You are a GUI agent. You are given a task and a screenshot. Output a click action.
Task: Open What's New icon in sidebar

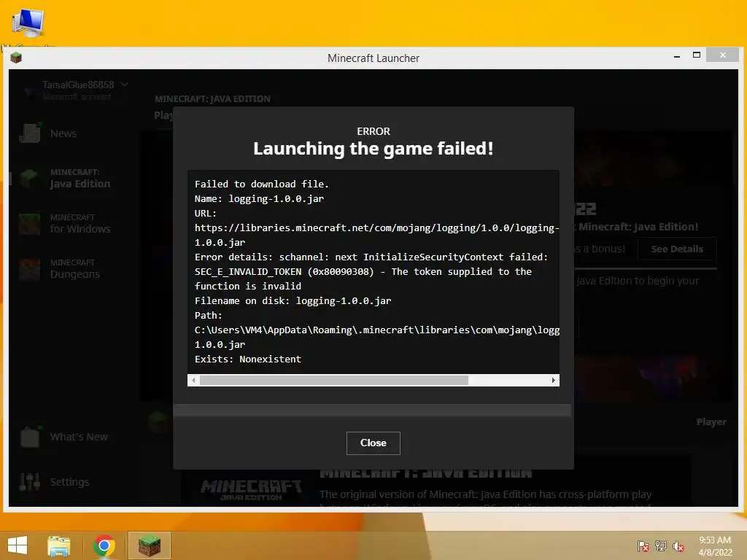tap(29, 436)
